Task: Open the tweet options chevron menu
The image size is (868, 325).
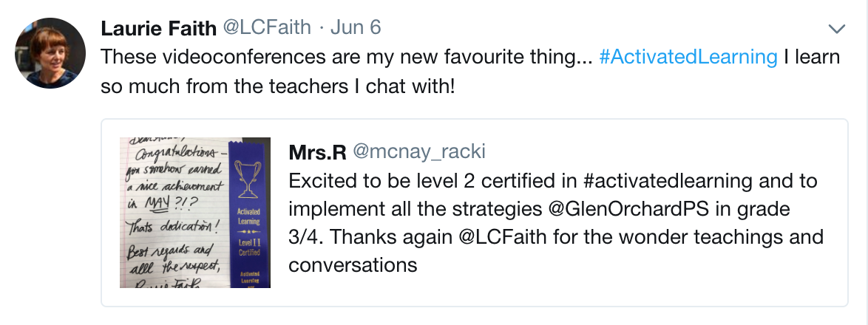Action: (x=836, y=30)
